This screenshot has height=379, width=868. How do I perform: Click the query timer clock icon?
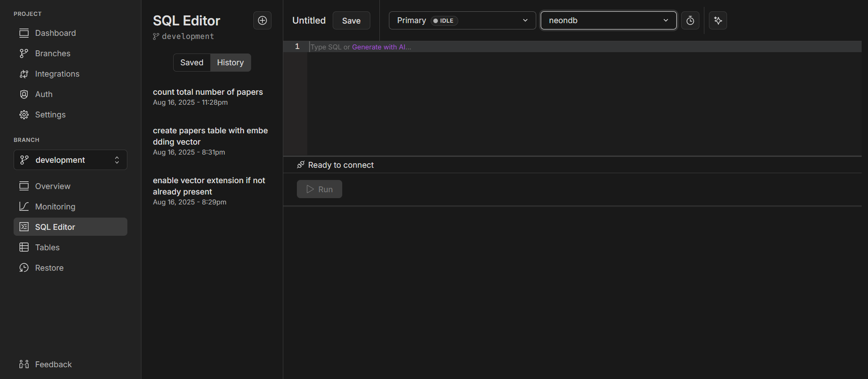(690, 20)
